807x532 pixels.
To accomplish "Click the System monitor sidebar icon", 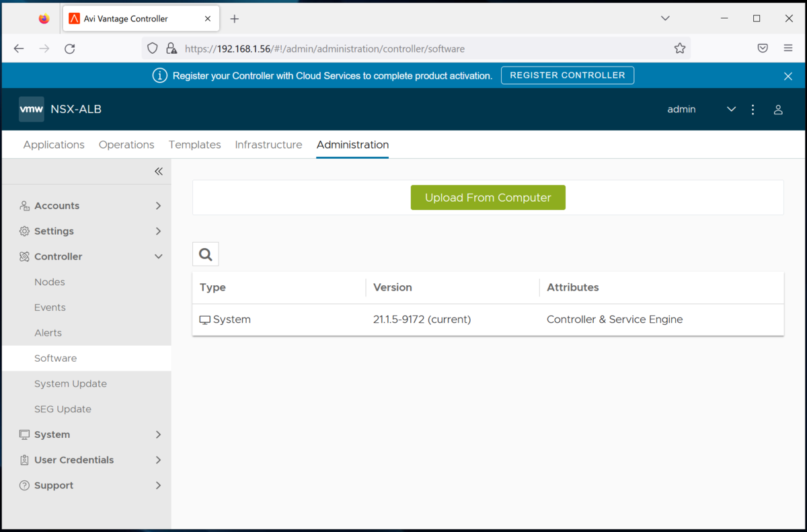I will pos(24,435).
